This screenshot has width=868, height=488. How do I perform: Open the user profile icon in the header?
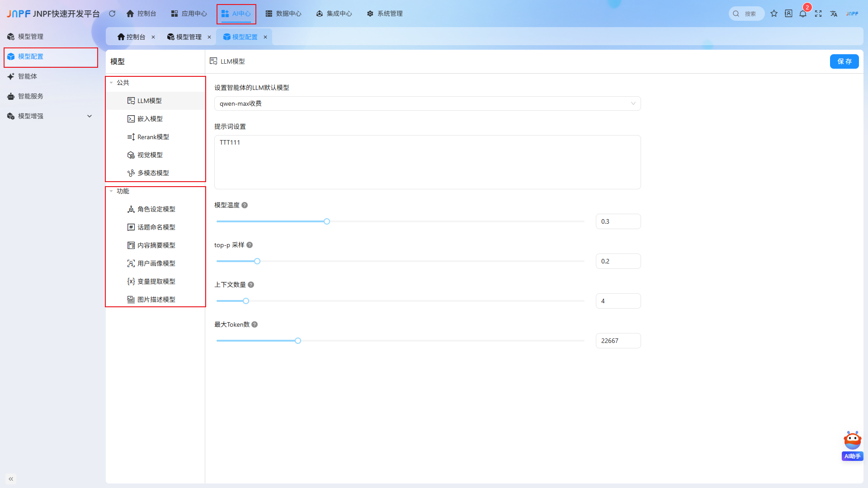pyautogui.click(x=788, y=14)
